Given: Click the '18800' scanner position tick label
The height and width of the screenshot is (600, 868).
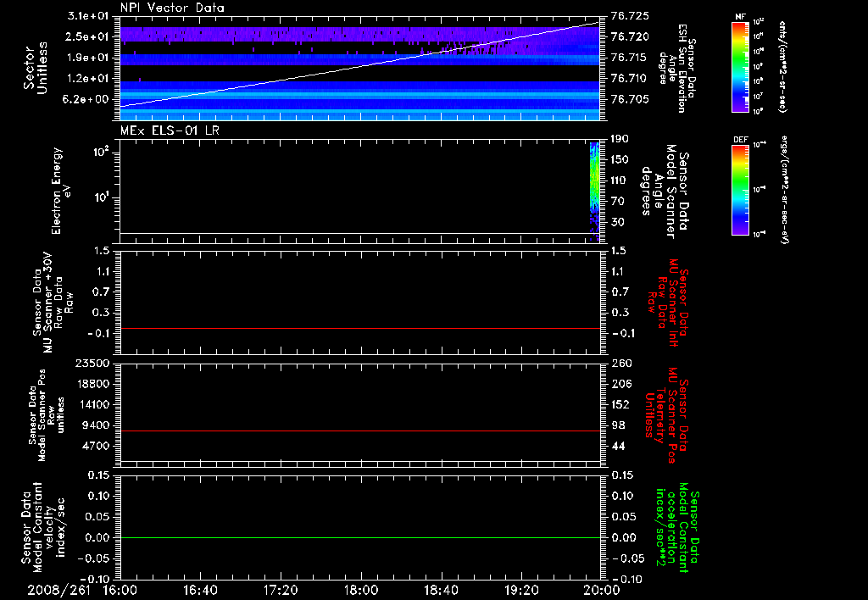Looking at the screenshot, I should [93, 384].
